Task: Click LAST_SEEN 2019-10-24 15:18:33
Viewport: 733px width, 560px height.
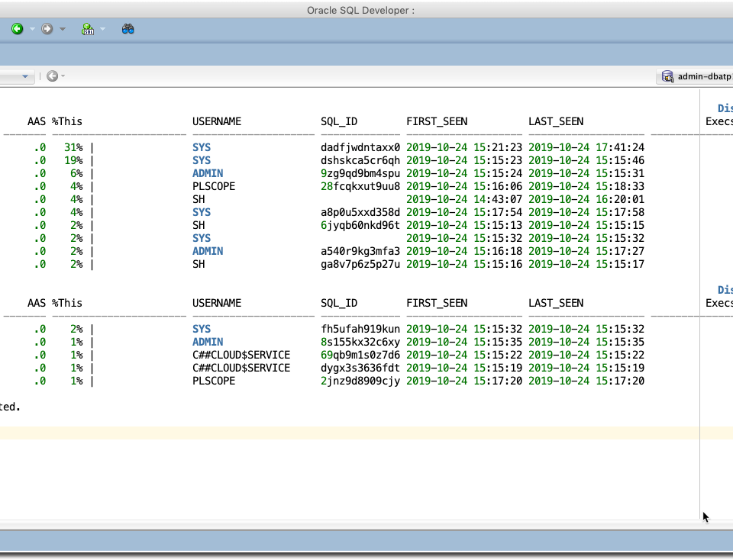Action: pyautogui.click(x=586, y=186)
